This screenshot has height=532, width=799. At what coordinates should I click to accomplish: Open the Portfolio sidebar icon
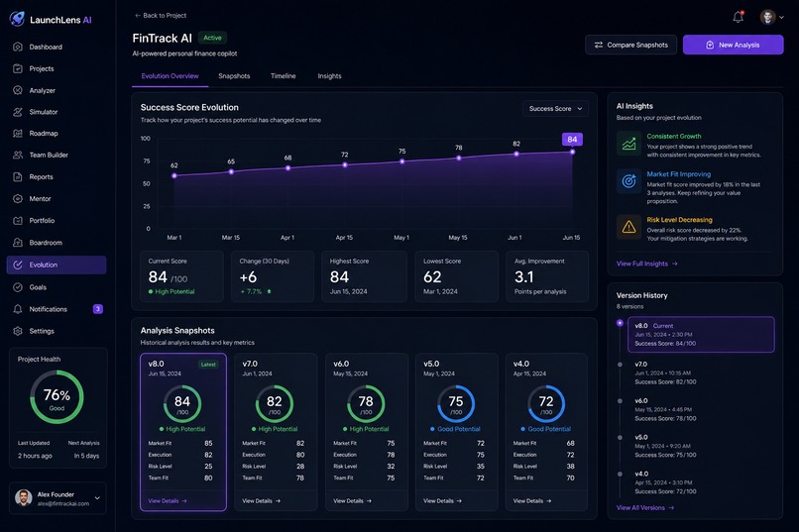tap(18, 221)
